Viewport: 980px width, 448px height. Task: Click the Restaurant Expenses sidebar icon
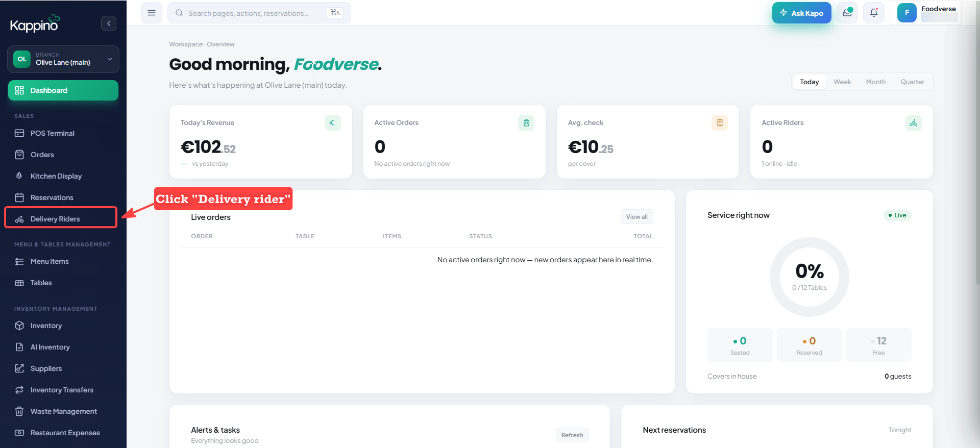[19, 433]
